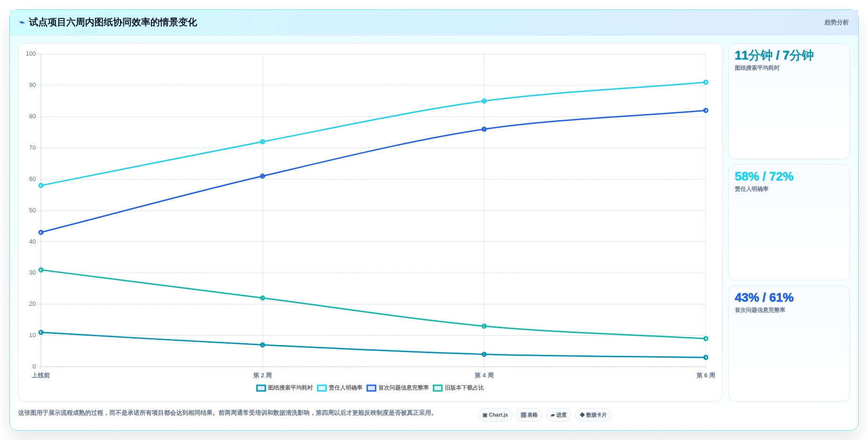Click the 数据卡片 tag chip
Viewport: 868px width, 440px height.
click(x=593, y=415)
